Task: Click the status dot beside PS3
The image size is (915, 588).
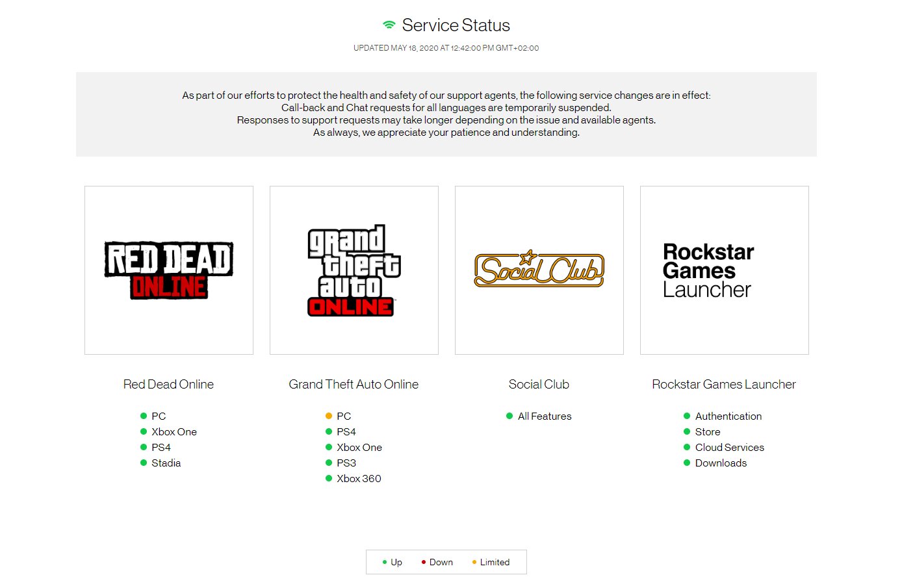Action: click(x=329, y=463)
